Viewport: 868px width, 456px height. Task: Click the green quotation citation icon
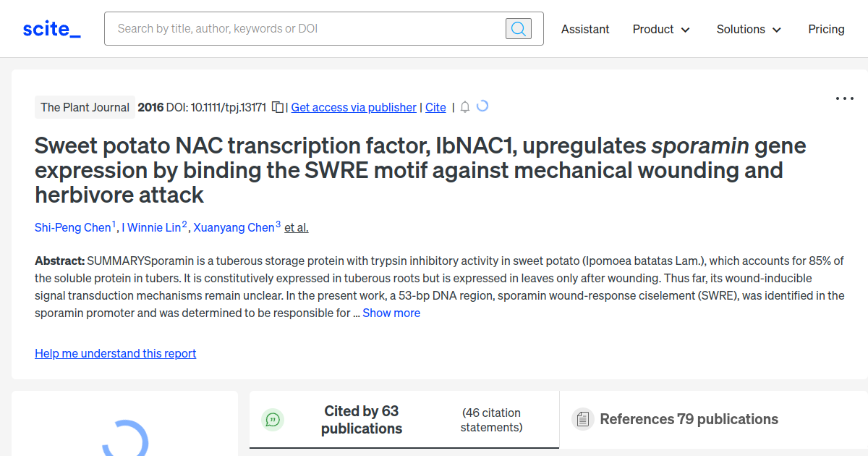click(x=273, y=419)
